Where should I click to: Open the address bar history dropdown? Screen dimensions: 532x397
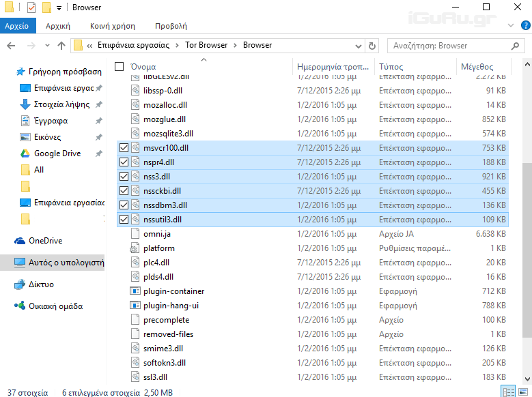tap(359, 46)
